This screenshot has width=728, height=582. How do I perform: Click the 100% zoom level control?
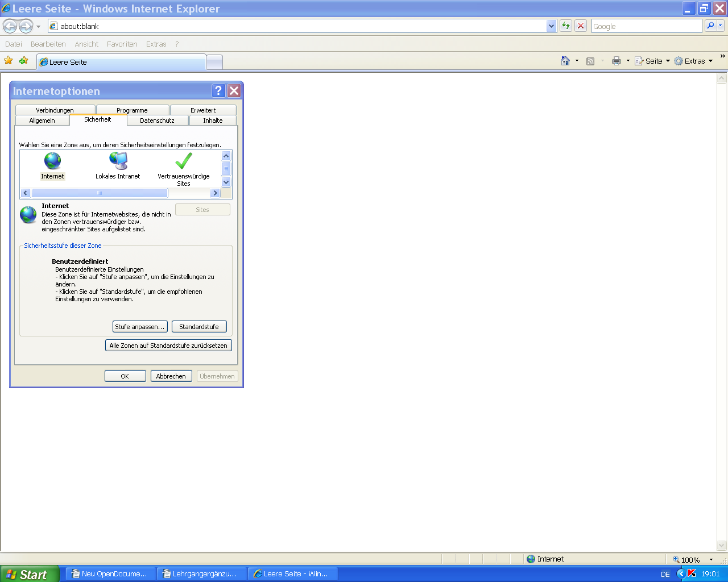click(x=687, y=559)
